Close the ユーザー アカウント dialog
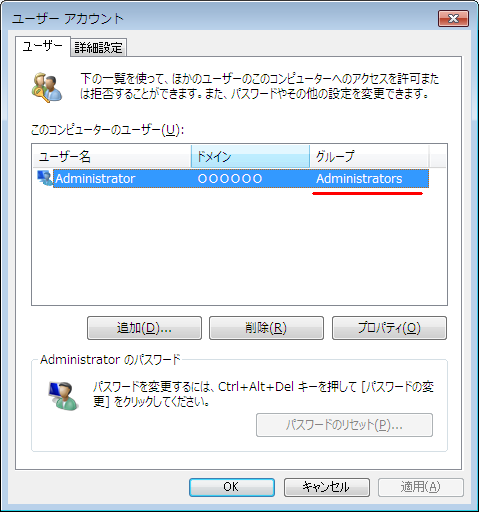Viewport: 480px width, 513px height. pyautogui.click(x=453, y=18)
